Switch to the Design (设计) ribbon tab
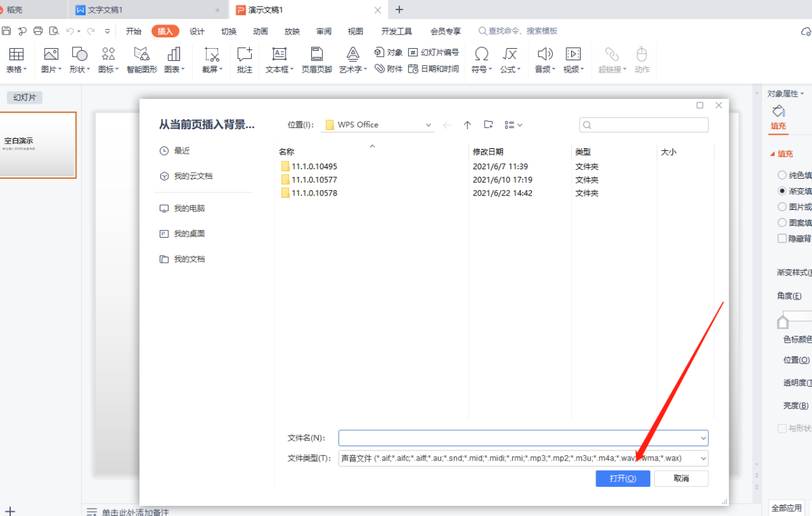This screenshot has width=812, height=516. click(x=197, y=31)
